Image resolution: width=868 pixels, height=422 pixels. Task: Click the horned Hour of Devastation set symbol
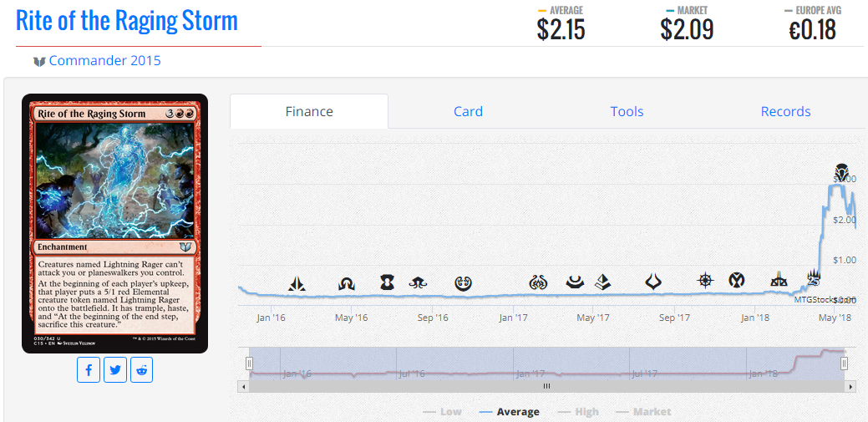pyautogui.click(x=654, y=282)
